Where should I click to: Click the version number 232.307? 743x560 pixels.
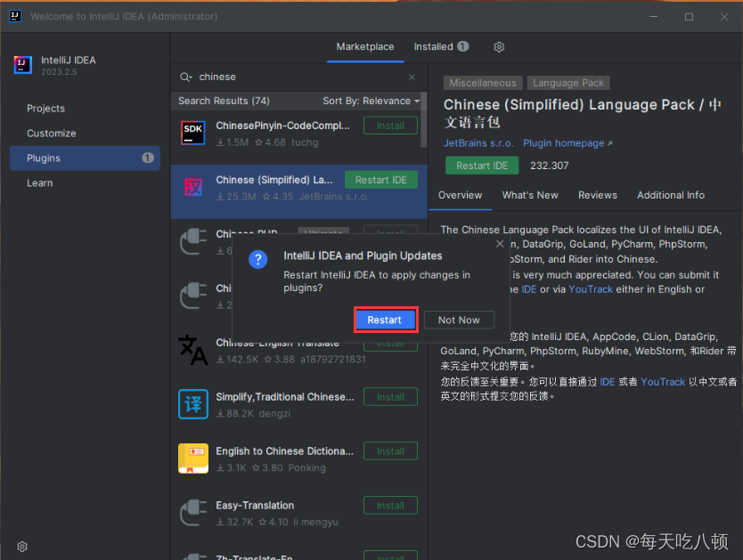tap(549, 166)
